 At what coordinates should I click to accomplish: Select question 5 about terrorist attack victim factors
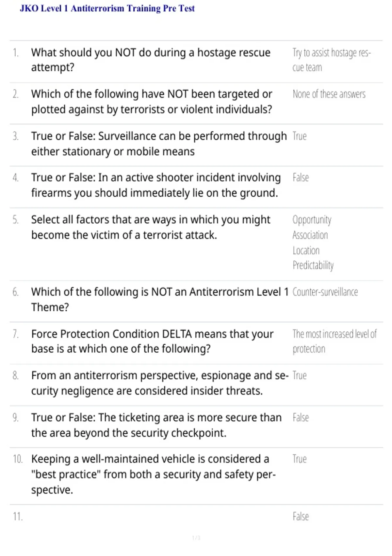pyautogui.click(x=151, y=227)
